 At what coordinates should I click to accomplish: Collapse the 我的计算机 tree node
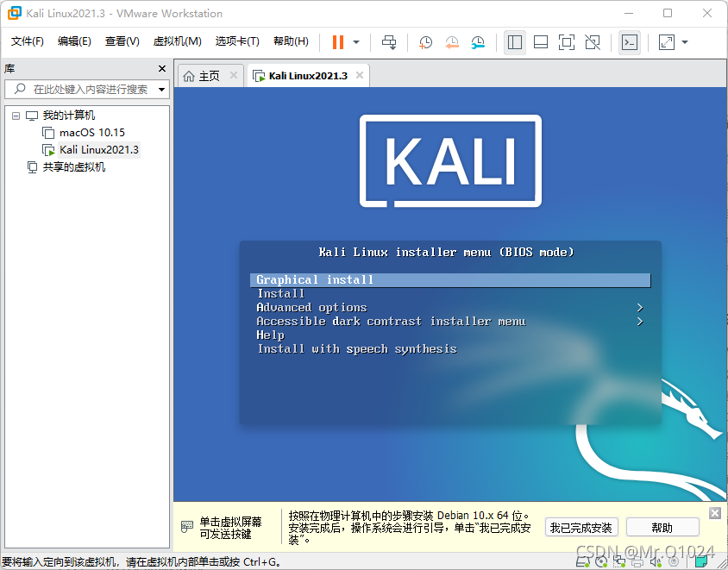[x=16, y=116]
